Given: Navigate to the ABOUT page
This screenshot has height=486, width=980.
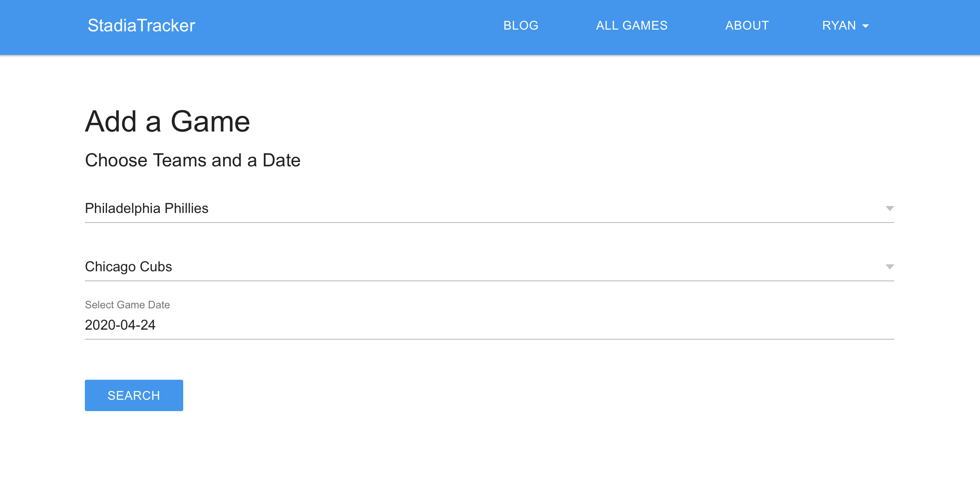Looking at the screenshot, I should [747, 26].
